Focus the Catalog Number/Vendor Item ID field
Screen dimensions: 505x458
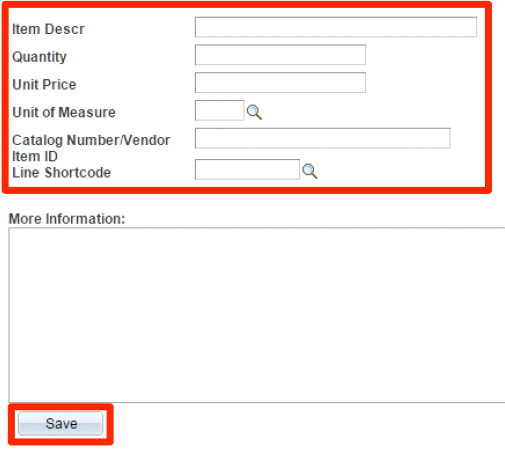[322, 138]
